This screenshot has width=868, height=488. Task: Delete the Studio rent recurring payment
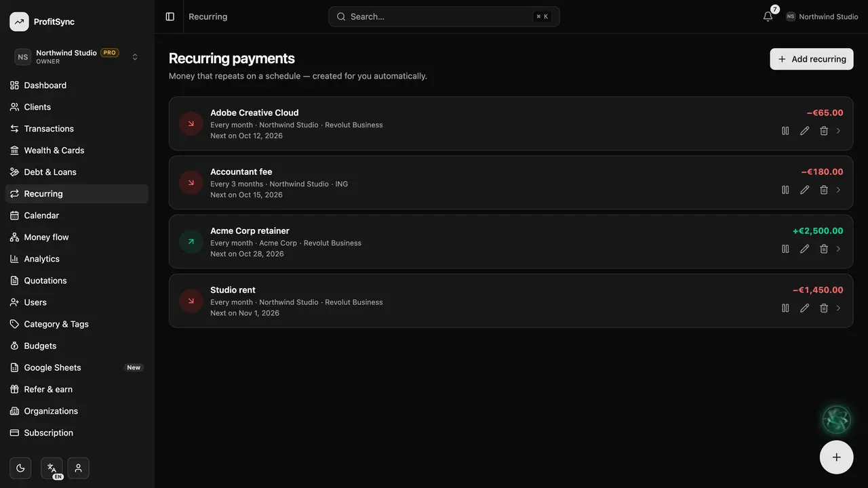point(824,308)
